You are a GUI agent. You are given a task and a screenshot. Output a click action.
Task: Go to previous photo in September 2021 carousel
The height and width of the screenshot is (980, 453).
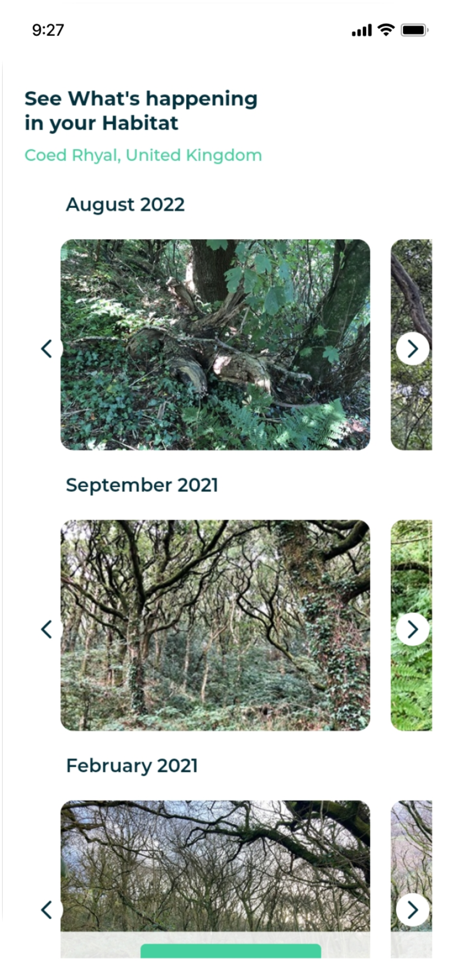click(x=46, y=629)
